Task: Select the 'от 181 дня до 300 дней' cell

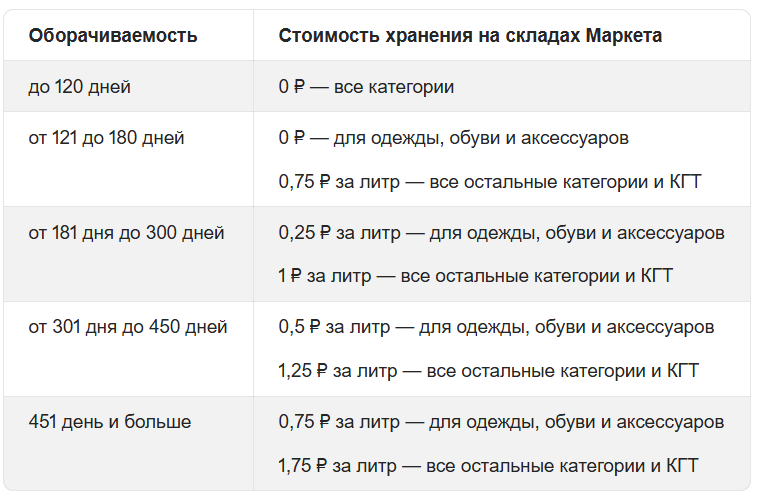Action: pyautogui.click(x=126, y=233)
